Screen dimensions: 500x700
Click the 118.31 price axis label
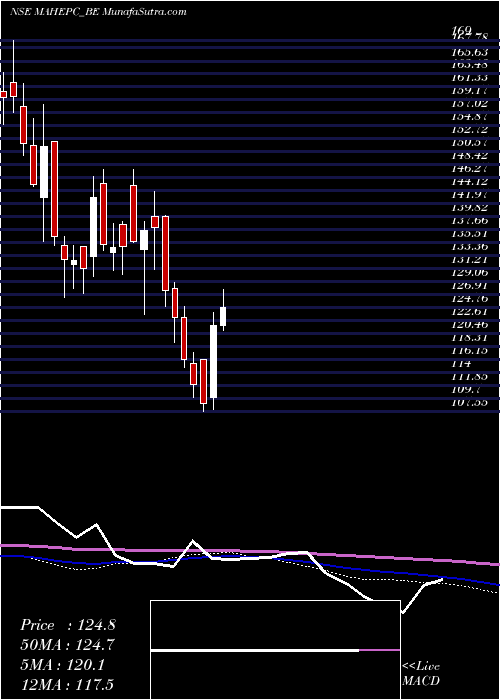(469, 338)
